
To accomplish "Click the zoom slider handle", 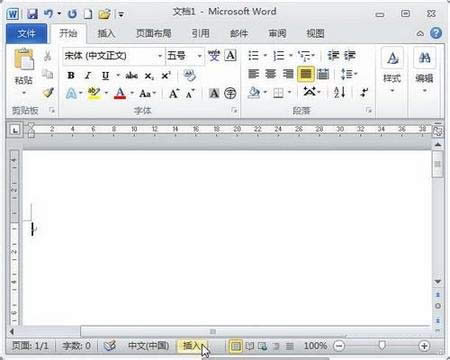I will [382, 346].
